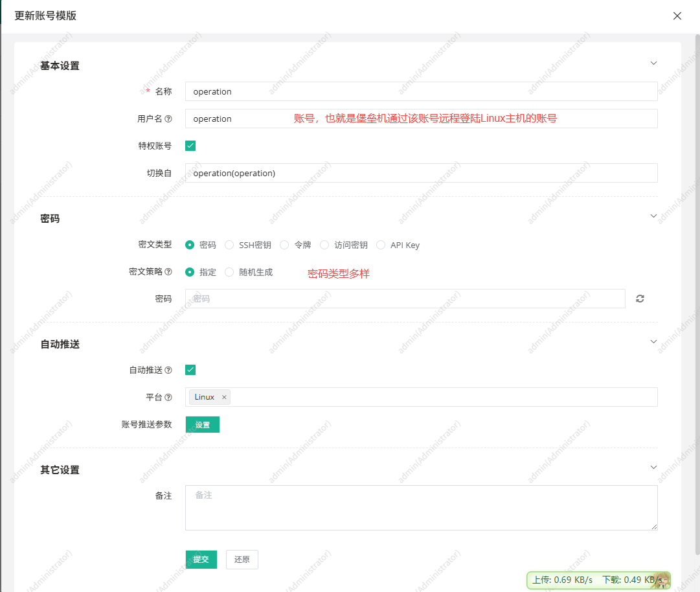This screenshot has height=592, width=700.
Task: Click inside the 备注 remarks textarea
Action: [x=421, y=508]
